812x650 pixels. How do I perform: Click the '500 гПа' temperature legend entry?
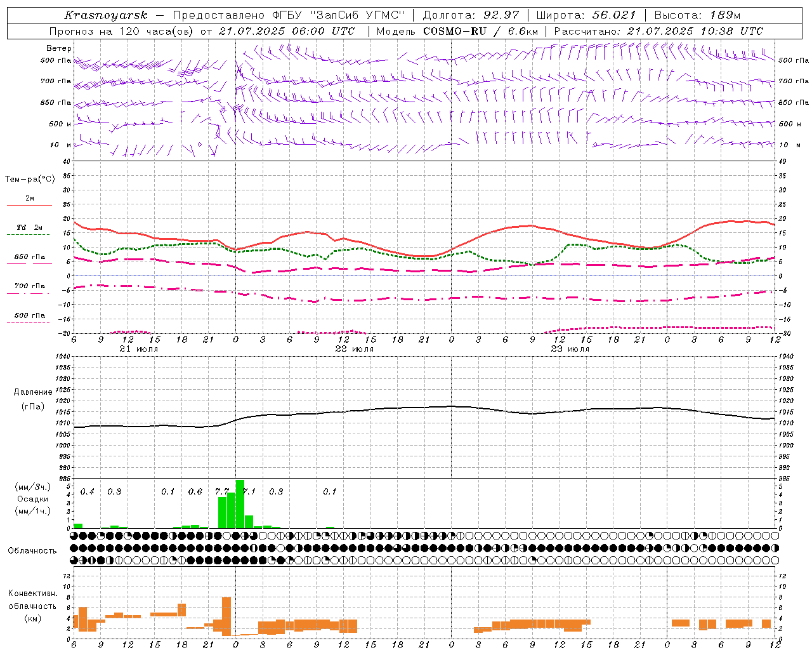30,315
